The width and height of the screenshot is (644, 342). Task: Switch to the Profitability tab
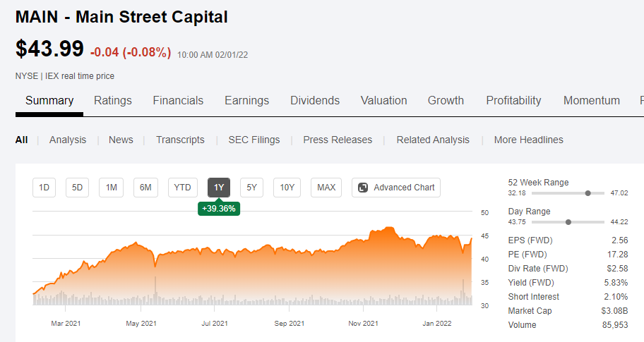tap(514, 100)
